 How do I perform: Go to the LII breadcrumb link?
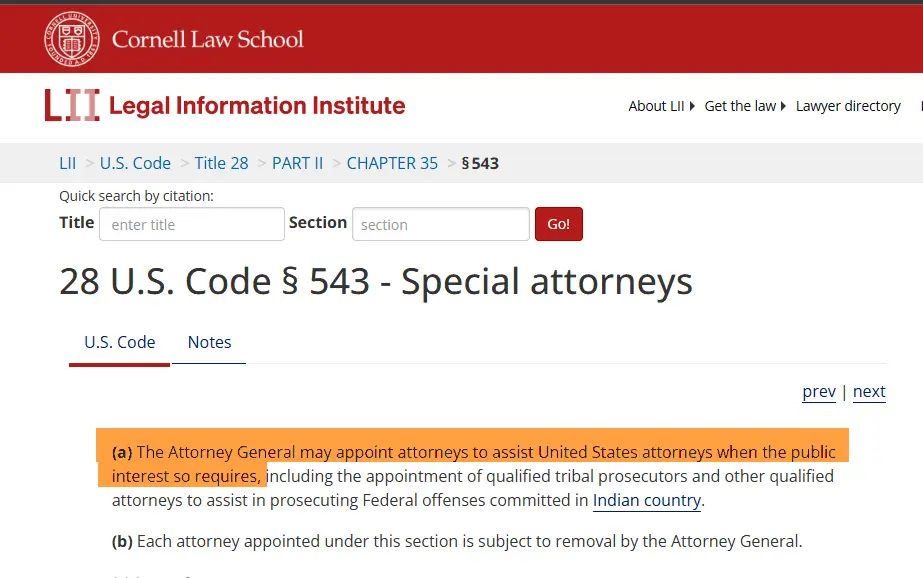(x=68, y=163)
